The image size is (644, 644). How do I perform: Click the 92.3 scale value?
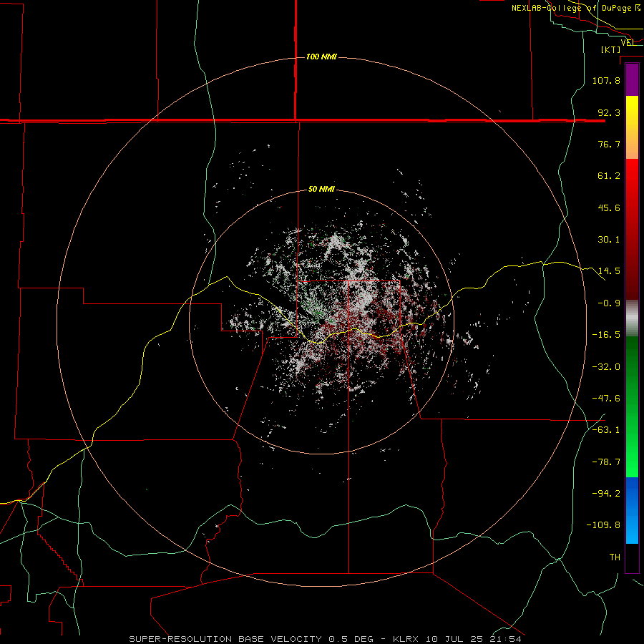click(609, 112)
